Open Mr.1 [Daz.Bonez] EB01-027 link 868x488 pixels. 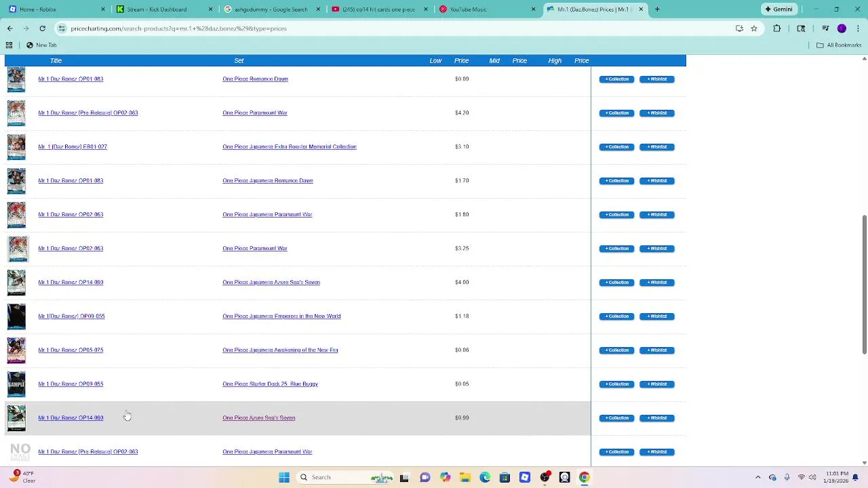coord(73,147)
